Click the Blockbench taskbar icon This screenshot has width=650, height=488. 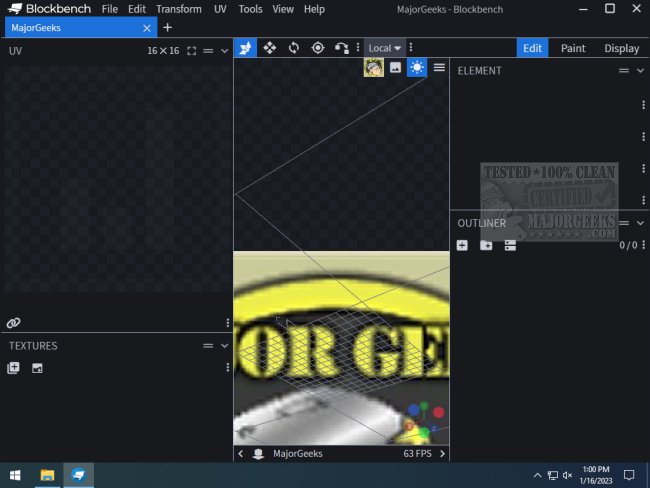pyautogui.click(x=78, y=475)
